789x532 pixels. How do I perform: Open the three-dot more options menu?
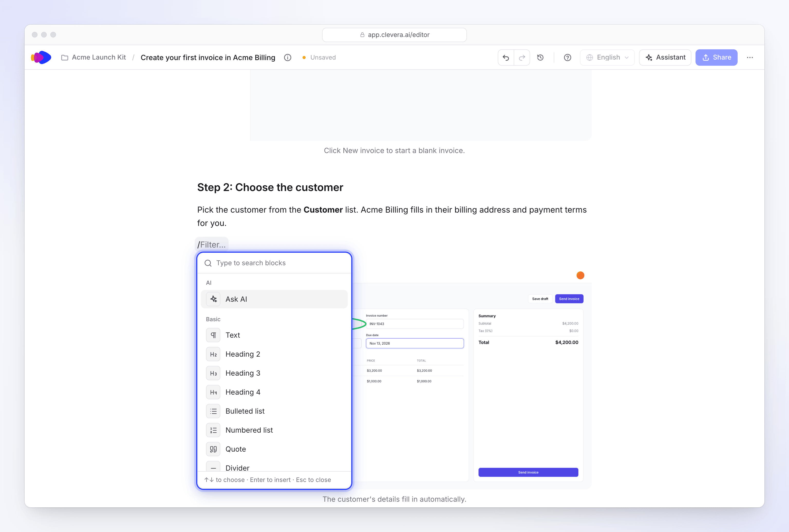750,57
